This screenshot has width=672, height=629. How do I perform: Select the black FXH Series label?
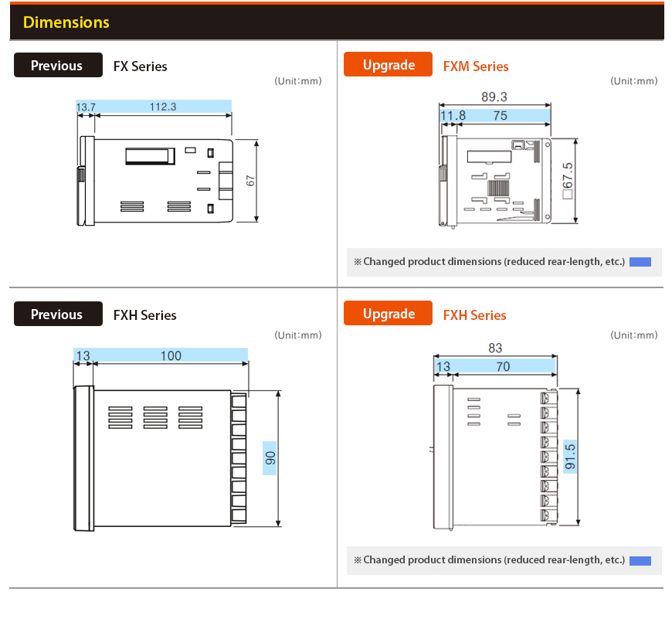coord(145,315)
